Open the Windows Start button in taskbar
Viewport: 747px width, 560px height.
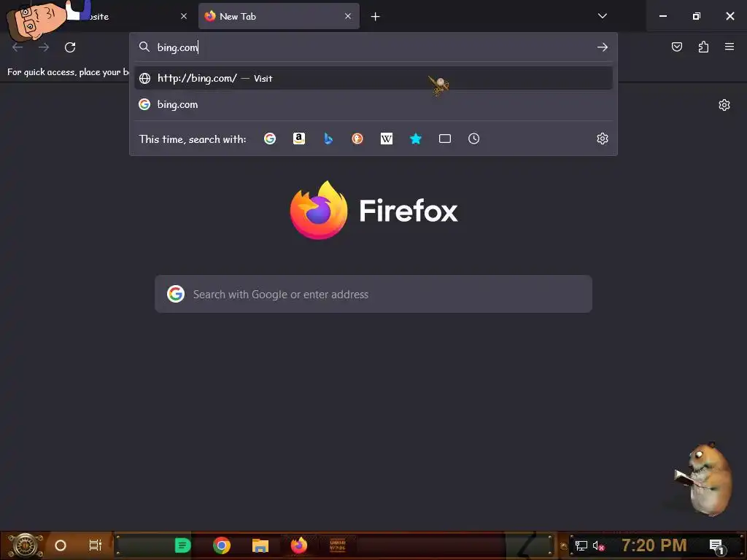point(25,545)
